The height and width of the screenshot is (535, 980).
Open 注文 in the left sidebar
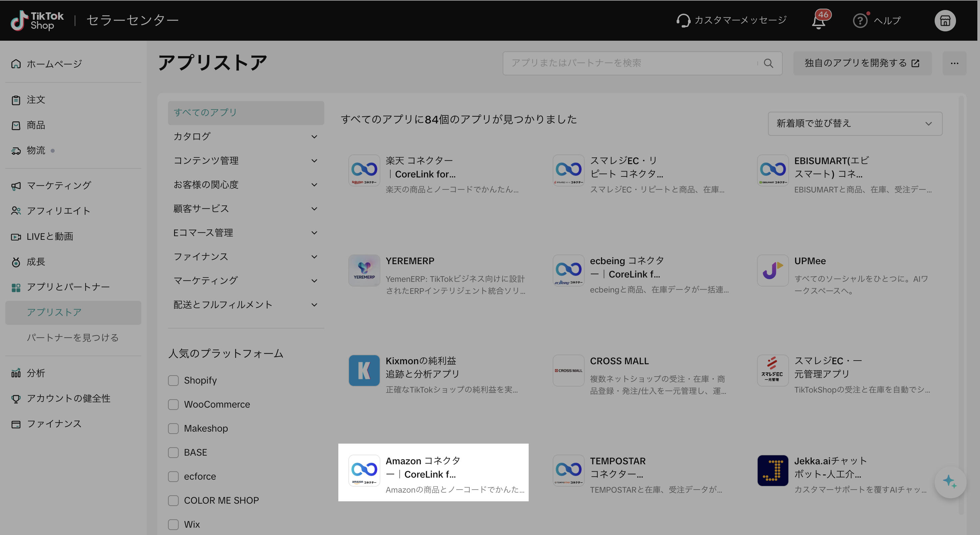(x=36, y=100)
